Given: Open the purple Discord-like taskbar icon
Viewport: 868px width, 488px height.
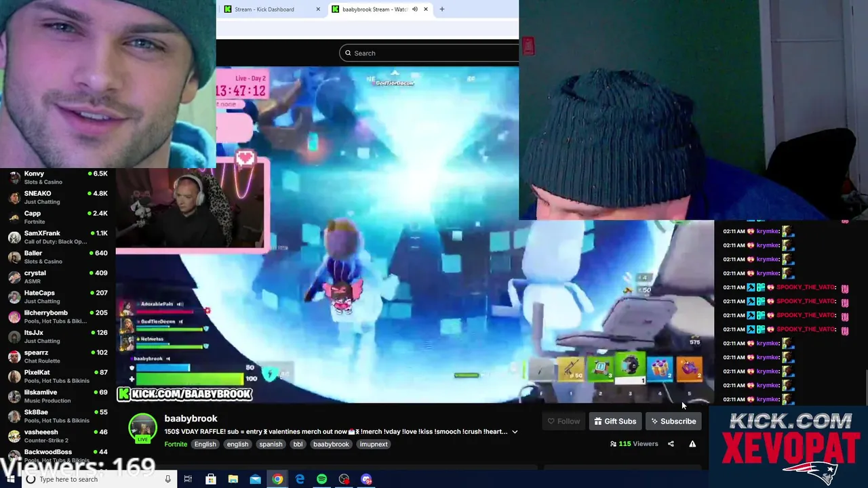Looking at the screenshot, I should point(367,479).
